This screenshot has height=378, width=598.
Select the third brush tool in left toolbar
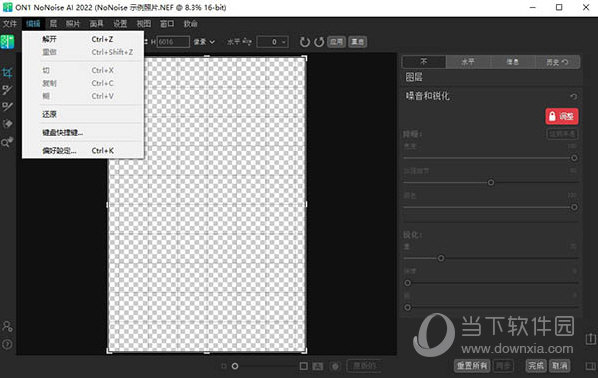point(7,106)
